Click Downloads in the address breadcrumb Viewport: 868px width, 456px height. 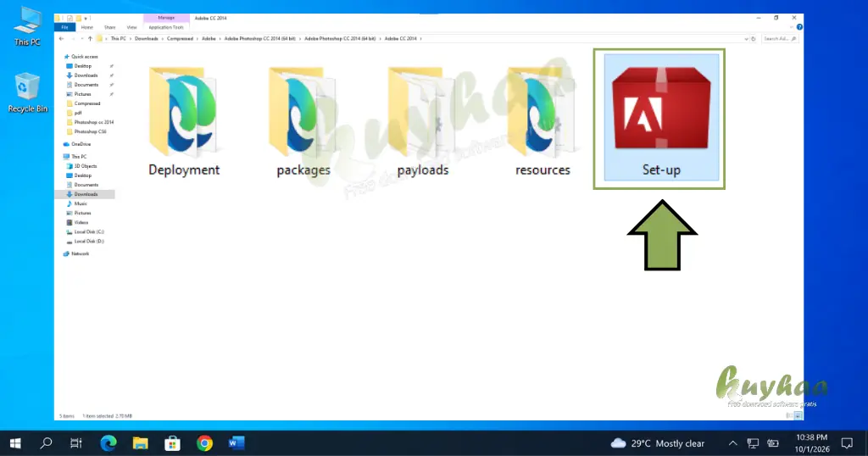tap(146, 39)
